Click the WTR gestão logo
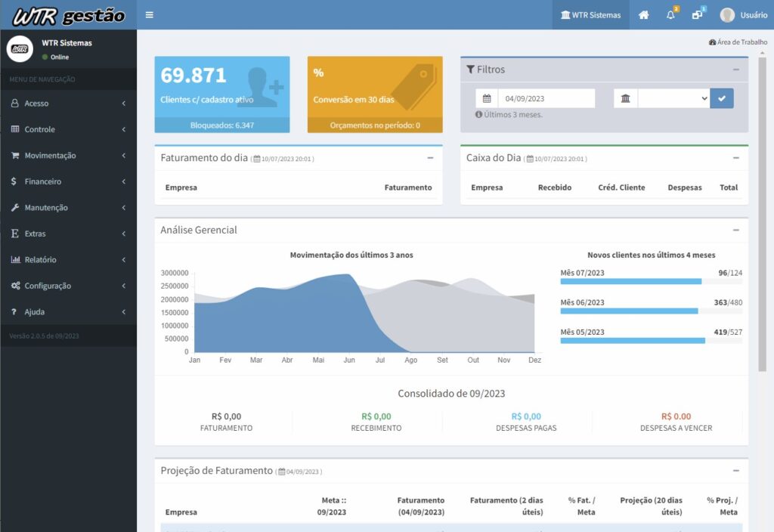The height and width of the screenshot is (532, 774). tap(69, 15)
